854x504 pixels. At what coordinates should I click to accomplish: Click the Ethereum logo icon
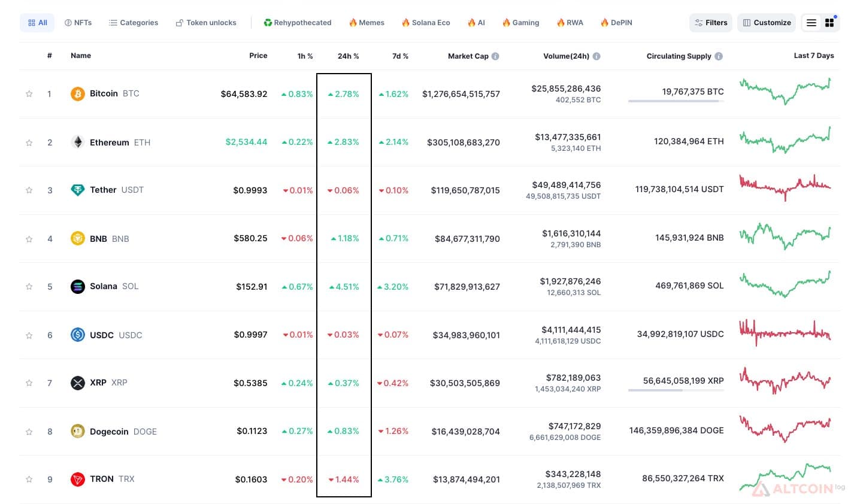click(x=78, y=142)
